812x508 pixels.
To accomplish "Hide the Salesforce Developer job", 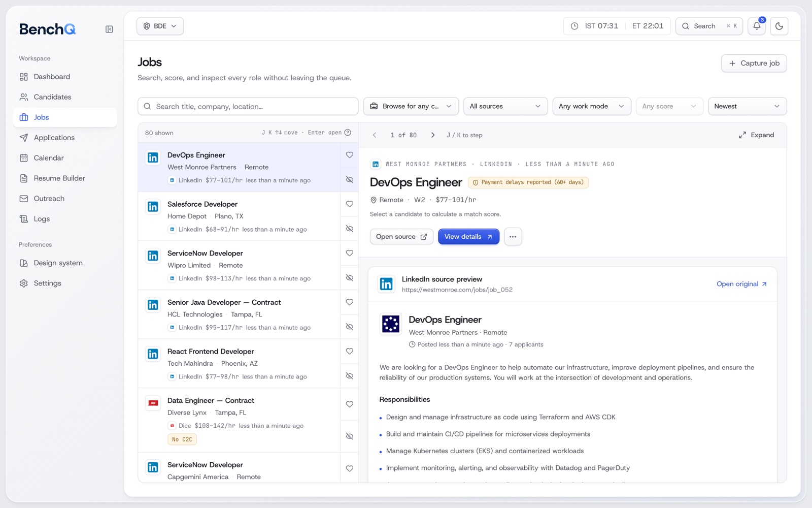I will pos(350,229).
